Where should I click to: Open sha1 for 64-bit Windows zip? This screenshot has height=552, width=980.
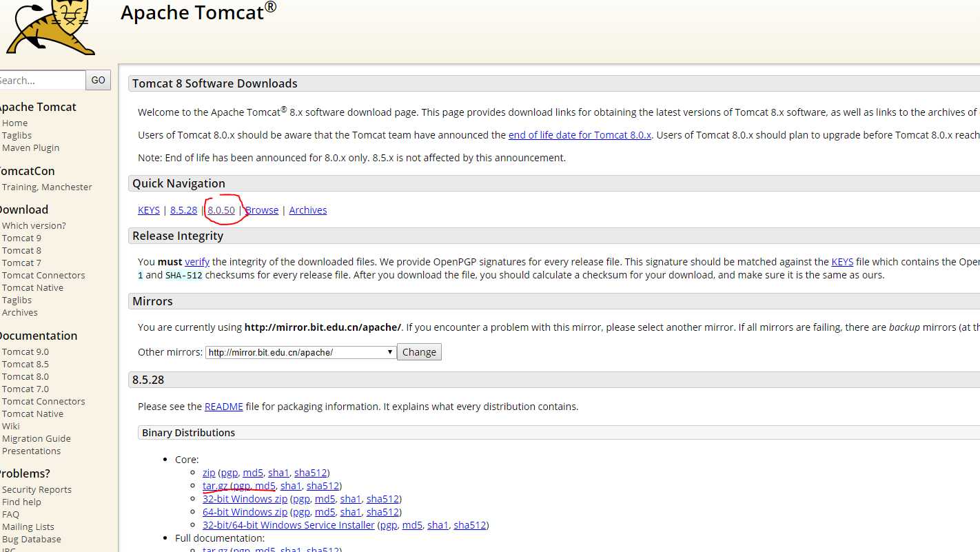point(351,512)
